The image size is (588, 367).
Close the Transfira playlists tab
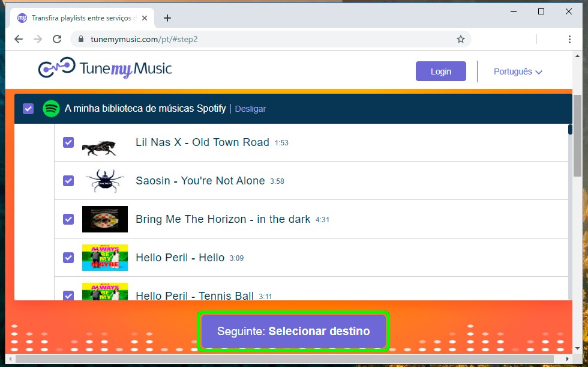tap(145, 18)
